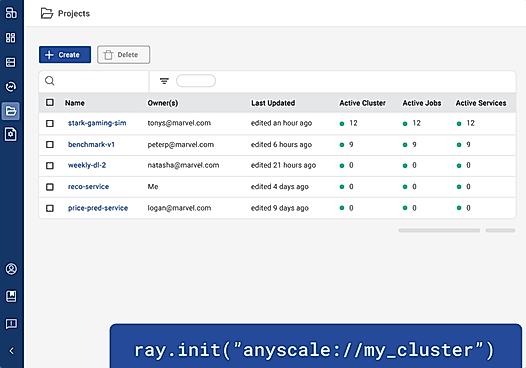Screen dimensions: 526x368
Task: Open the filter icon next to search
Action: tap(164, 81)
